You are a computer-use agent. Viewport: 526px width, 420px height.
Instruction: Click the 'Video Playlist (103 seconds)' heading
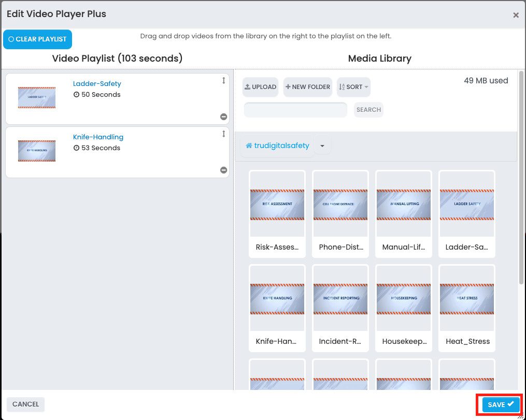point(118,59)
